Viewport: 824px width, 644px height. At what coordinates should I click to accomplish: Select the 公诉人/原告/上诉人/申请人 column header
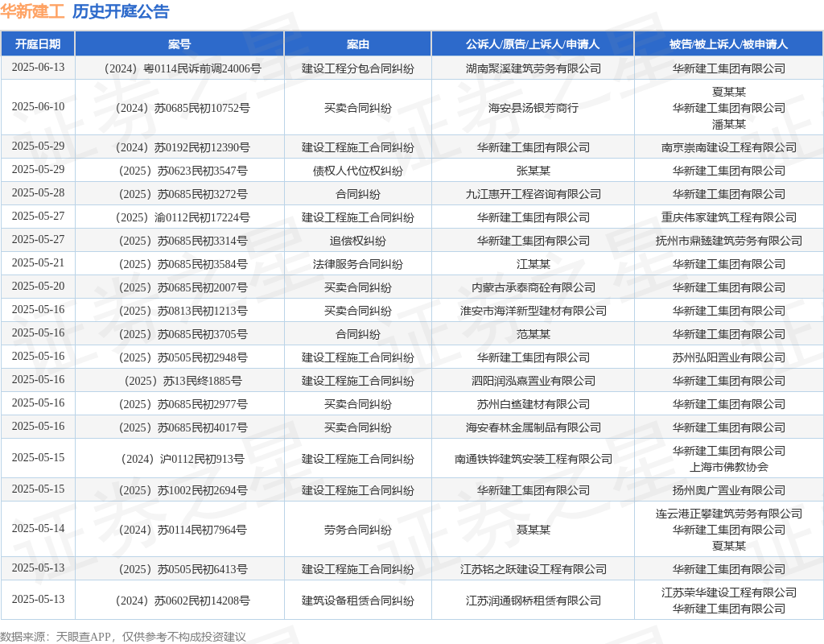pos(533,44)
